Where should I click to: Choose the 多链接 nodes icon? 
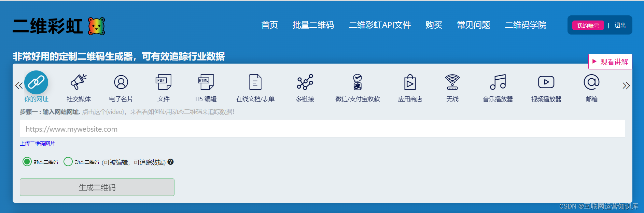305,82
